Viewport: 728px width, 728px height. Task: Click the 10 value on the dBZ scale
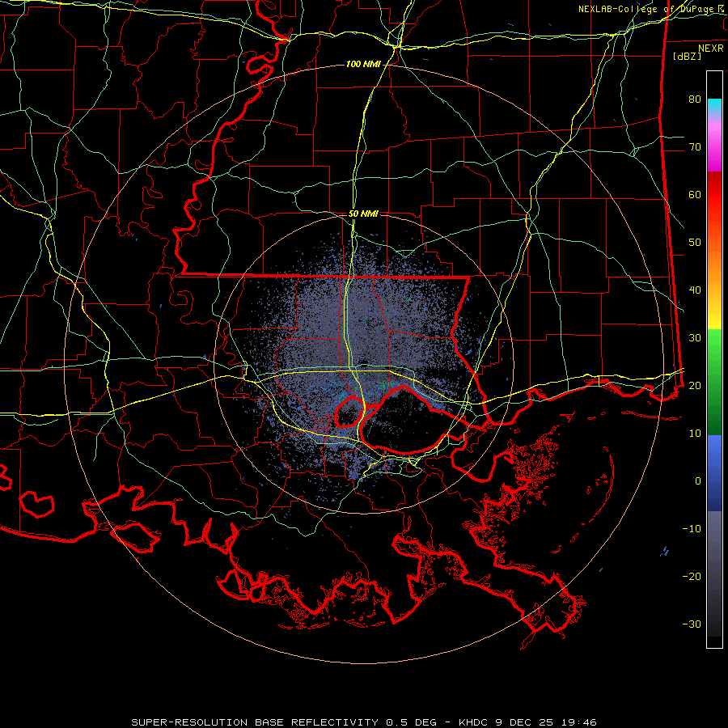tap(695, 434)
